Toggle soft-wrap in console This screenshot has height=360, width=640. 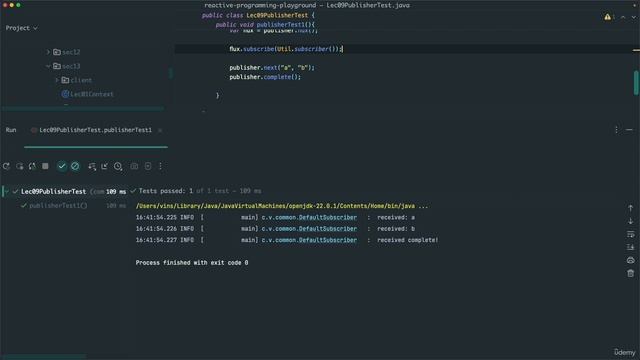[x=631, y=234]
